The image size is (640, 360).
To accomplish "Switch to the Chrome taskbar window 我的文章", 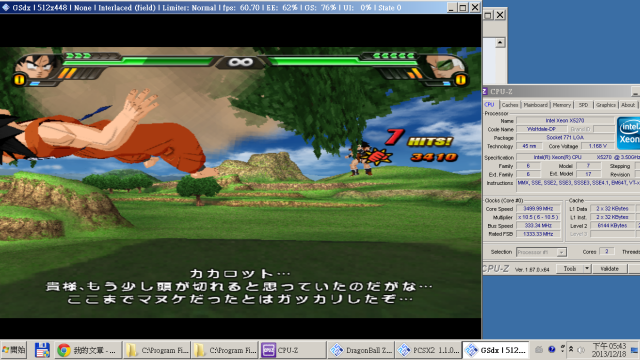I will pos(88,350).
